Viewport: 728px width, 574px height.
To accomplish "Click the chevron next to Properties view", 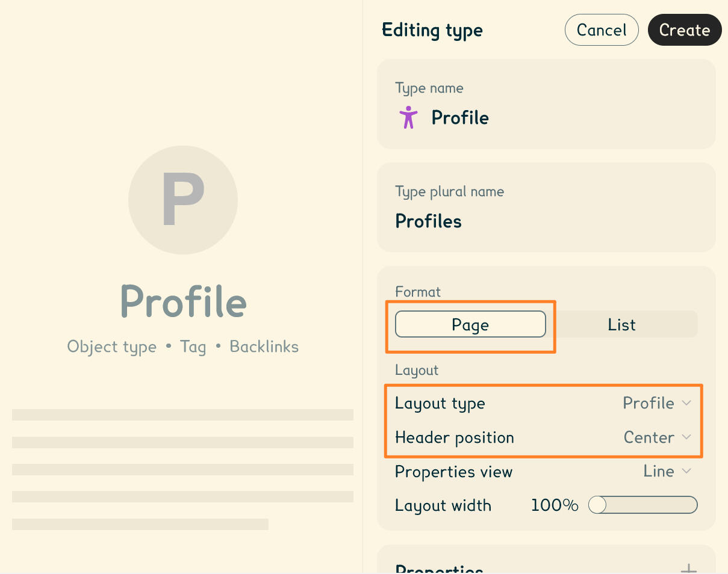I will click(x=687, y=471).
